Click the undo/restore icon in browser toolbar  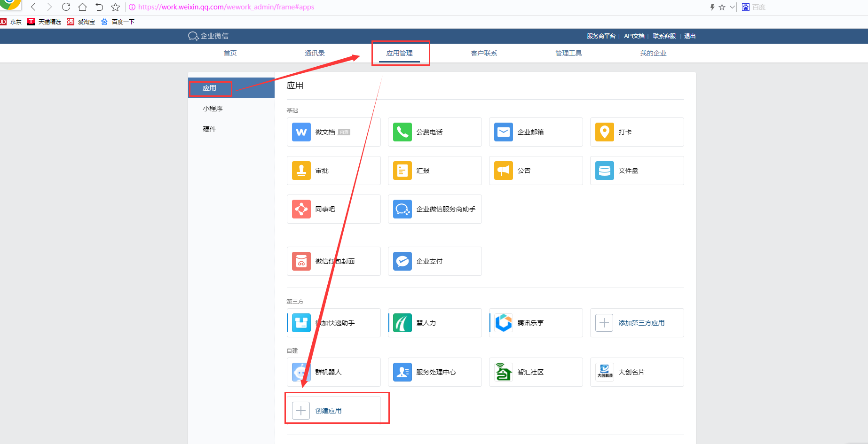pyautogui.click(x=99, y=7)
